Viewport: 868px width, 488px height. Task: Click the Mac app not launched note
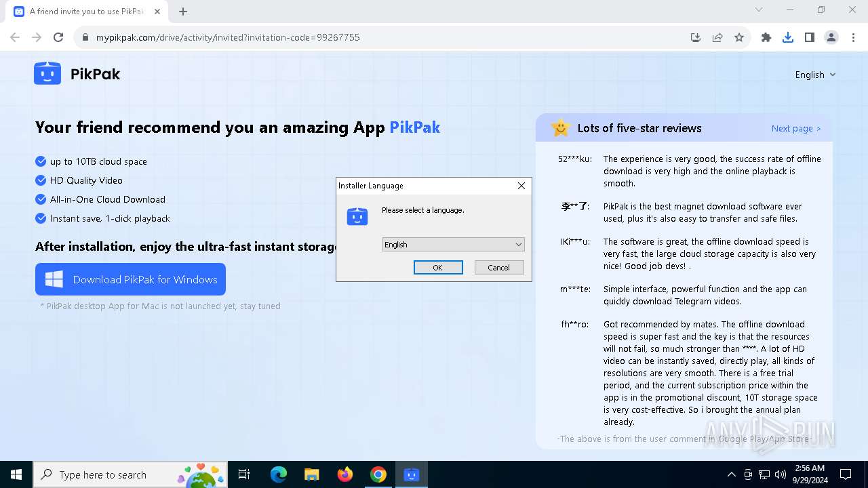pyautogui.click(x=160, y=306)
